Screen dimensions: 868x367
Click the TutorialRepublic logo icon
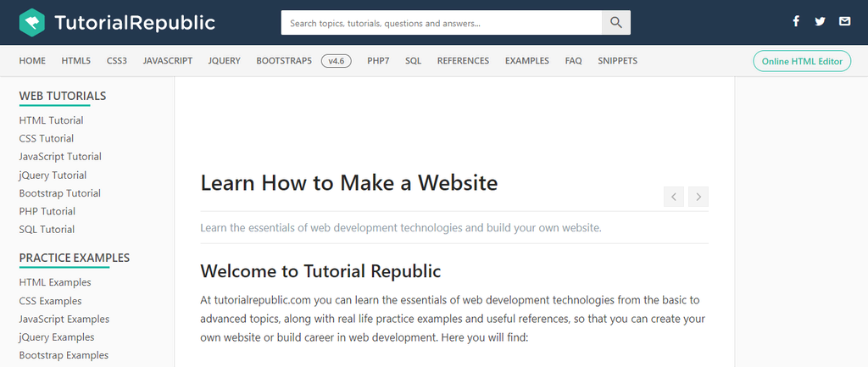coord(32,22)
